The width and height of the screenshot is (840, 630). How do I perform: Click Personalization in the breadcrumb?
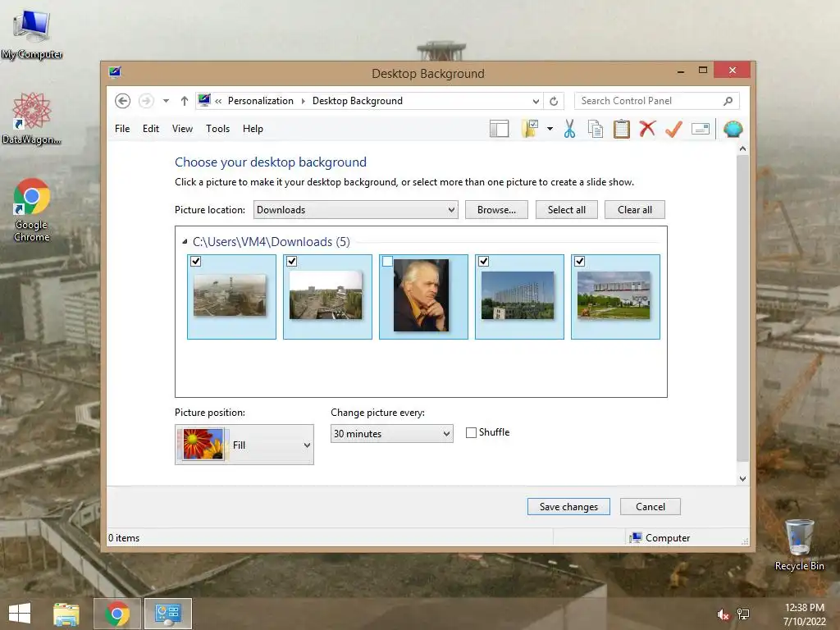point(260,101)
